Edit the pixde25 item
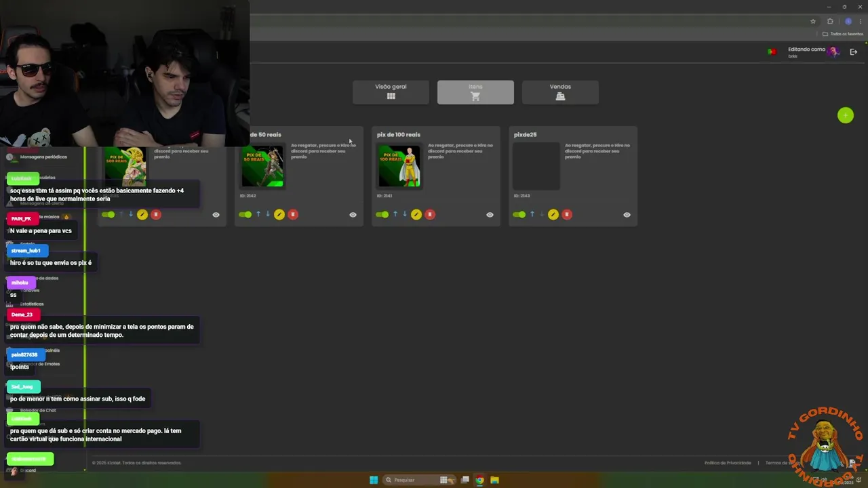868x488 pixels. pos(553,214)
